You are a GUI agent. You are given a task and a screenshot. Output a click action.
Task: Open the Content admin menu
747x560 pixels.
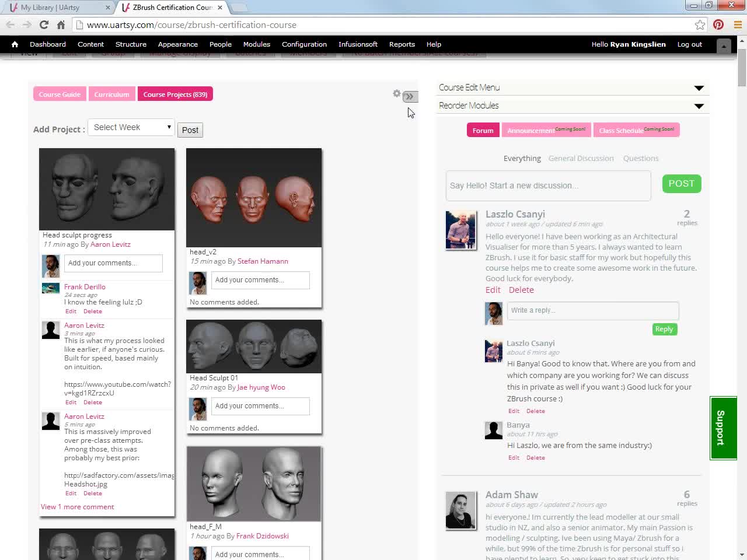click(x=90, y=44)
